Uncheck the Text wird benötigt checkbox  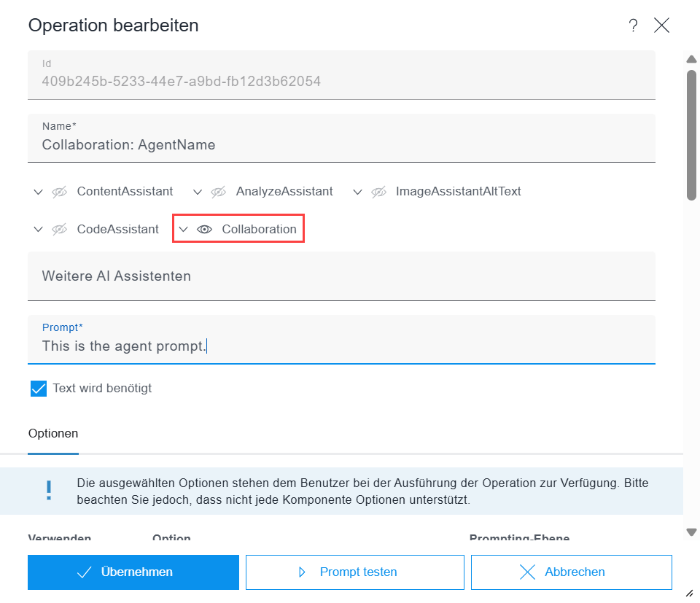click(39, 388)
